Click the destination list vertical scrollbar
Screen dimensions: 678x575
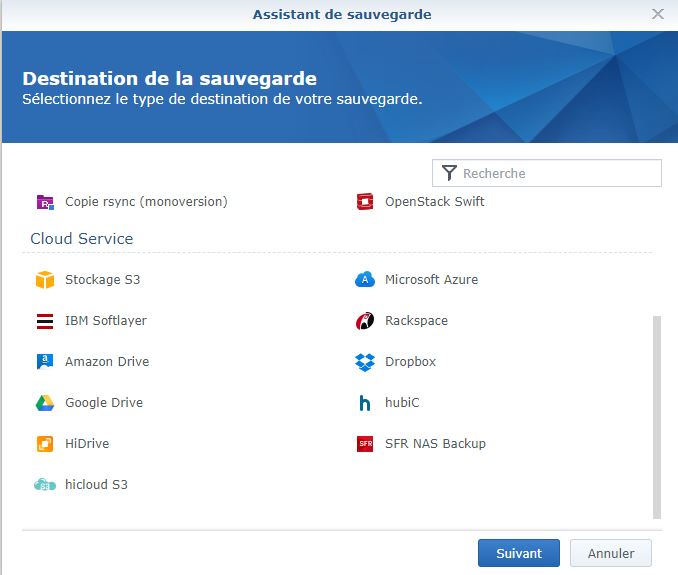(657, 417)
